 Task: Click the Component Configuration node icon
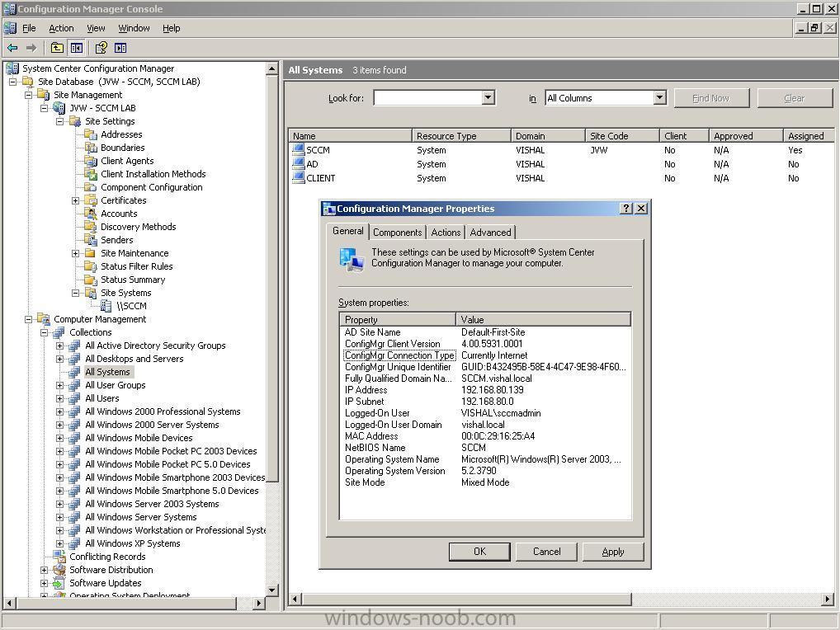point(91,187)
